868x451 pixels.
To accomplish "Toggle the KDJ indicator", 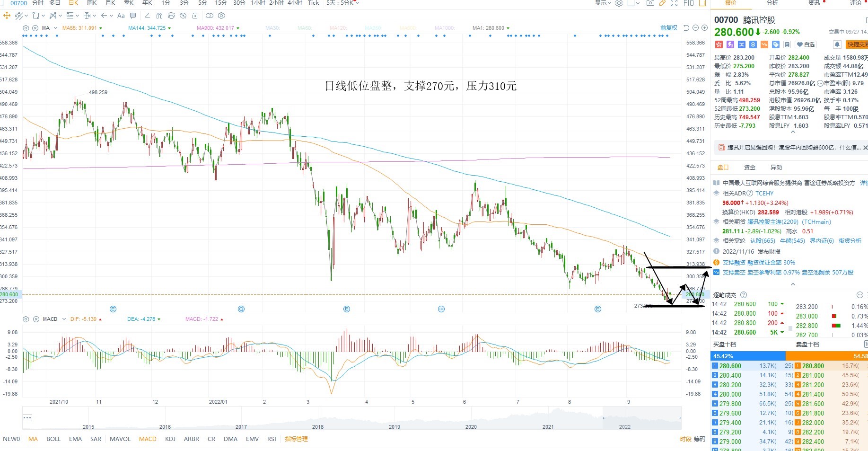I will coord(170,439).
